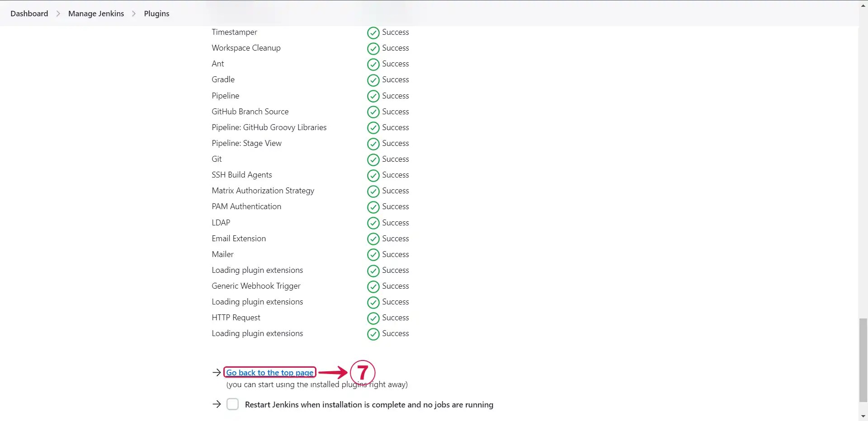This screenshot has height=421, width=868.
Task: Click the '(you can start using the installed plugins right away)' note
Action: 317,384
